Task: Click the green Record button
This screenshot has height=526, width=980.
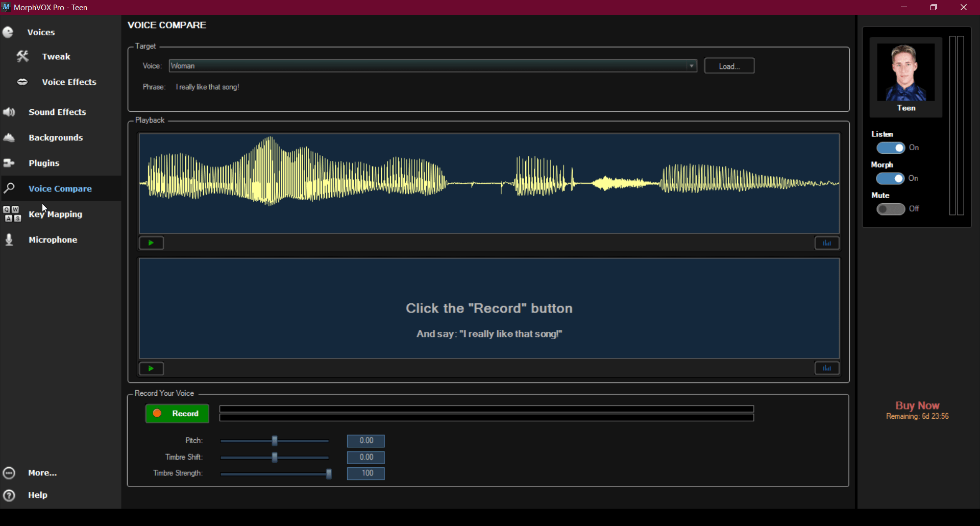Action: [x=177, y=414]
